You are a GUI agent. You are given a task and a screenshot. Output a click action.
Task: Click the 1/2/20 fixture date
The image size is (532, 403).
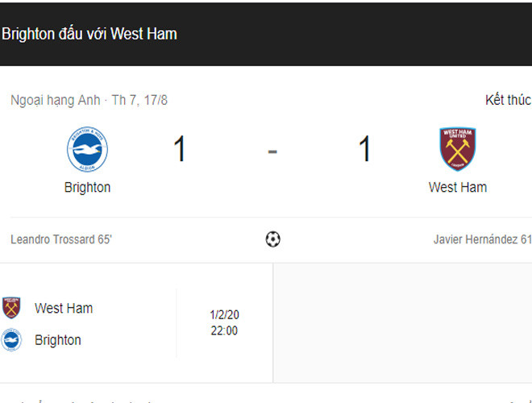click(223, 315)
